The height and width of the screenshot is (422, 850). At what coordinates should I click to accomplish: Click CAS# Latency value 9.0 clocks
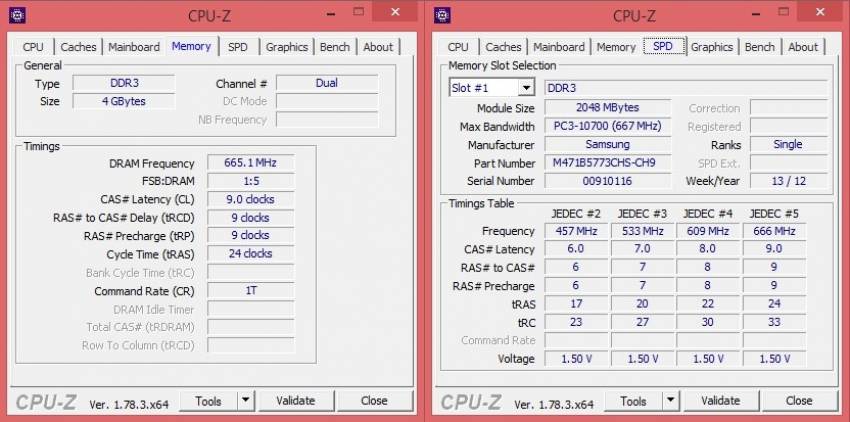(x=250, y=199)
